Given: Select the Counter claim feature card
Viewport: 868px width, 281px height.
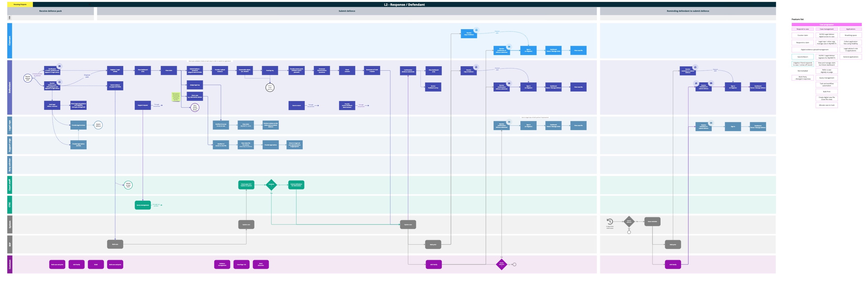Looking at the screenshot, I should point(803,35).
